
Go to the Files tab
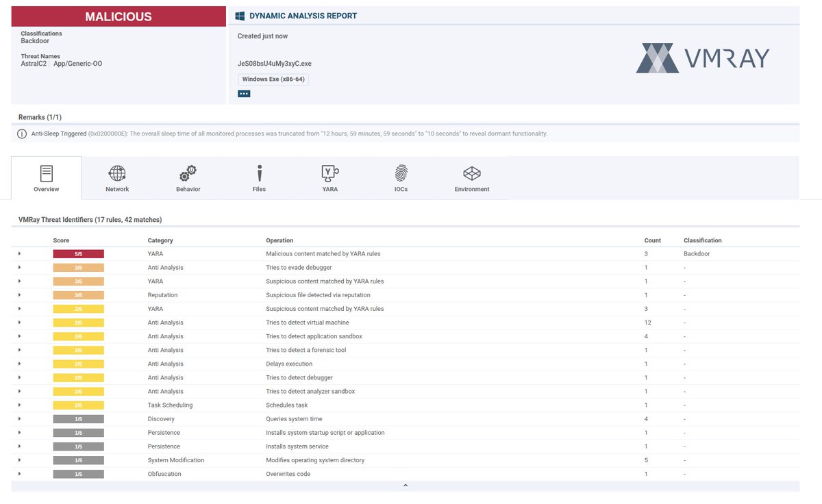tap(259, 178)
